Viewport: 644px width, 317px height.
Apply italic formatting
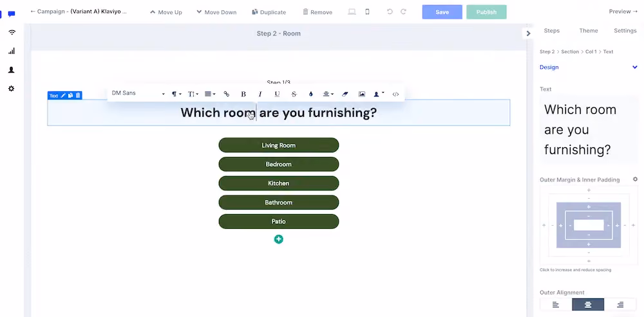coord(260,94)
